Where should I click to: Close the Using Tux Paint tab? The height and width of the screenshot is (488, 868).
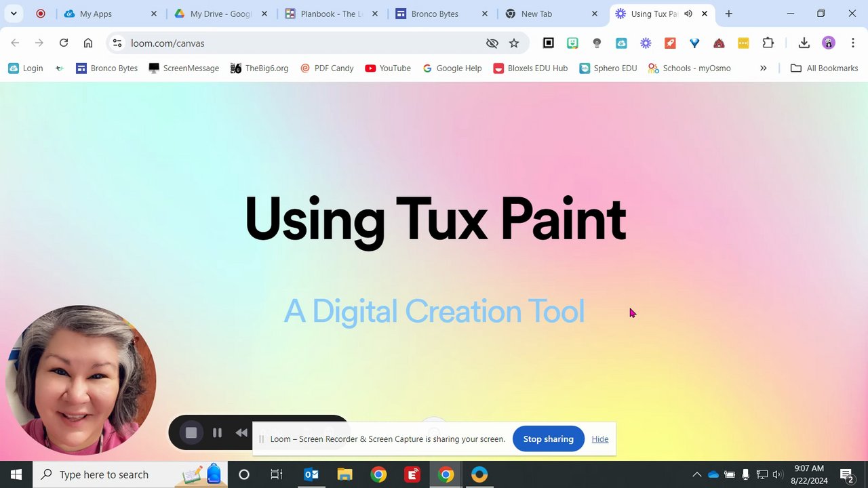(705, 14)
